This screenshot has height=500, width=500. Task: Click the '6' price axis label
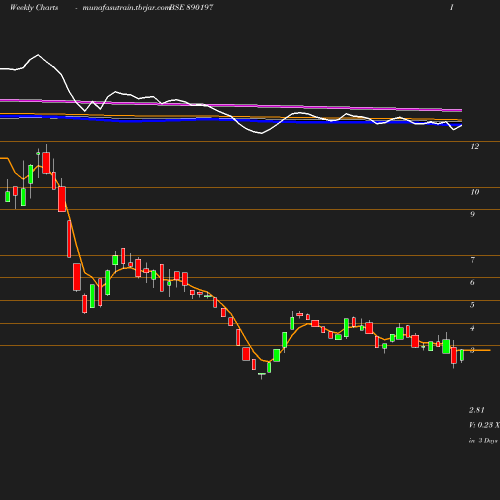pyautogui.click(x=472, y=282)
